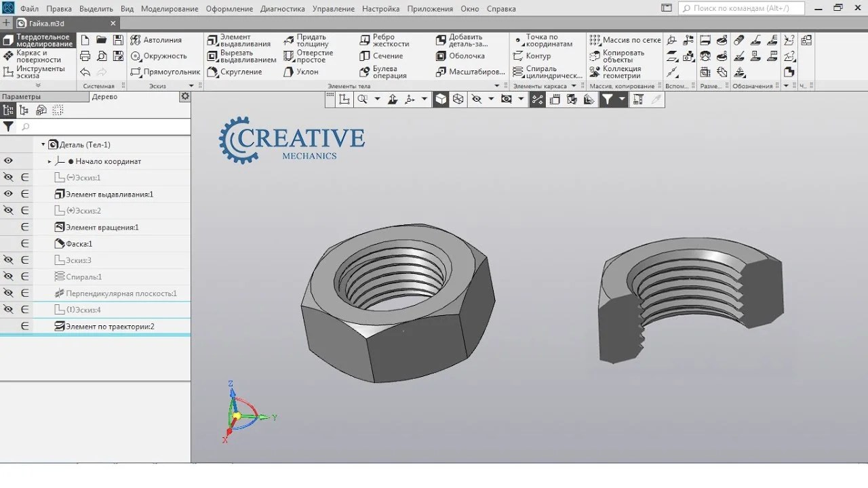Switch to Каркас и поверхности tool set
868x488 pixels.
coord(38,56)
